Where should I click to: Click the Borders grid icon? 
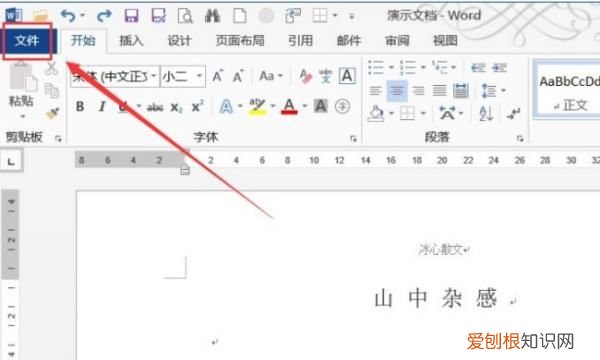click(407, 113)
